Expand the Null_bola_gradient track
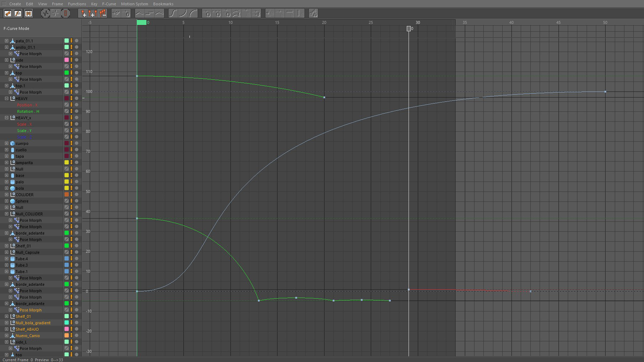The image size is (644, 362). point(6,323)
